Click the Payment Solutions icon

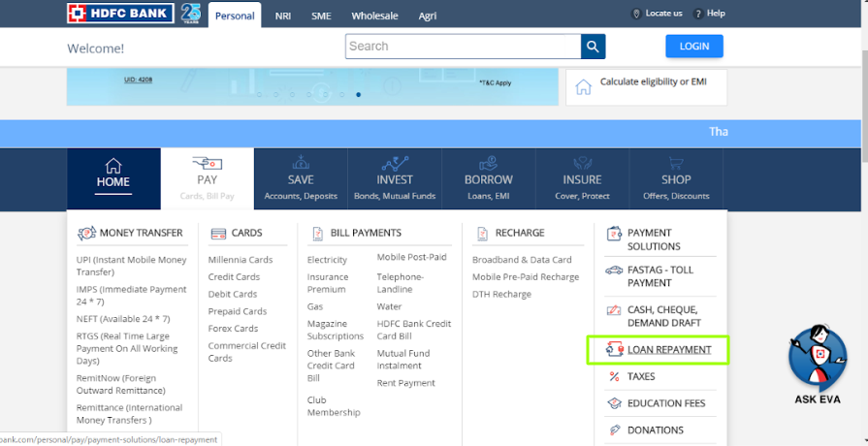[x=614, y=234]
